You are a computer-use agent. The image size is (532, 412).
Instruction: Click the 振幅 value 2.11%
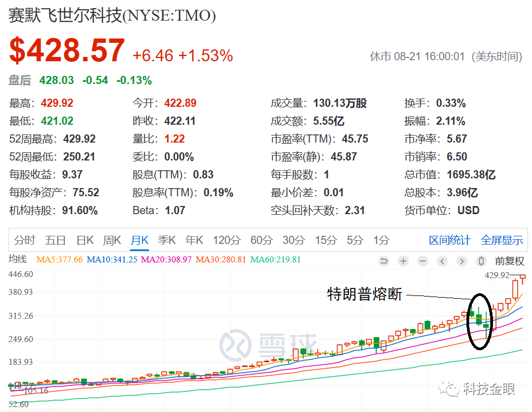click(x=451, y=121)
